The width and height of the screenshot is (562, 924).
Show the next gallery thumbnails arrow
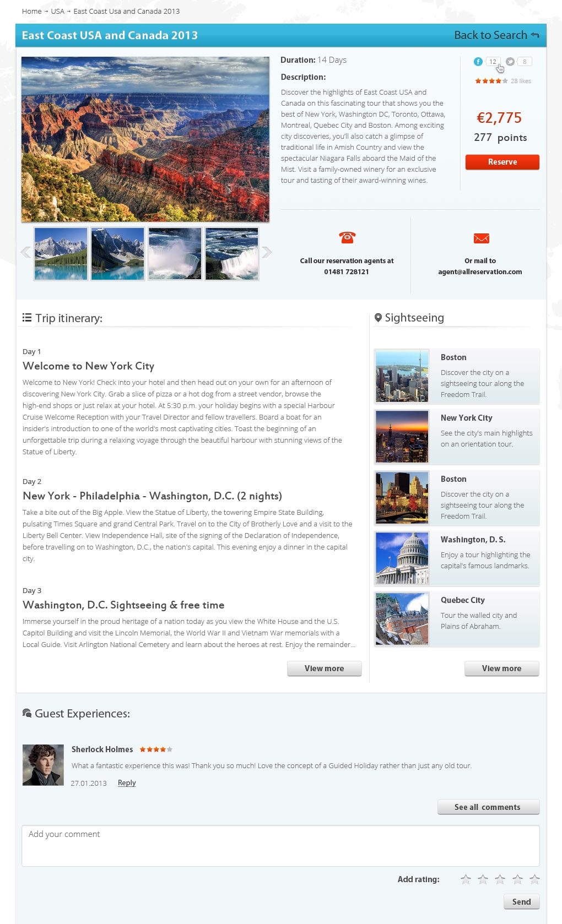point(267,252)
